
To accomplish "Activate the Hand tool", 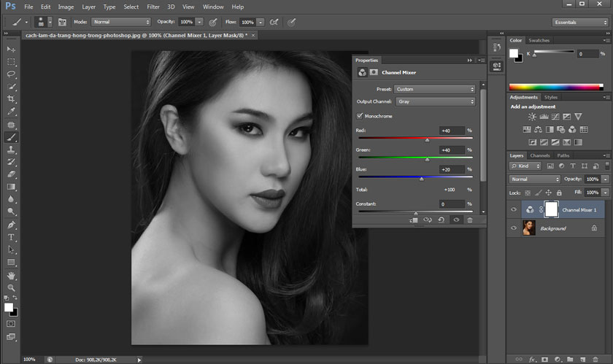I will pyautogui.click(x=11, y=275).
